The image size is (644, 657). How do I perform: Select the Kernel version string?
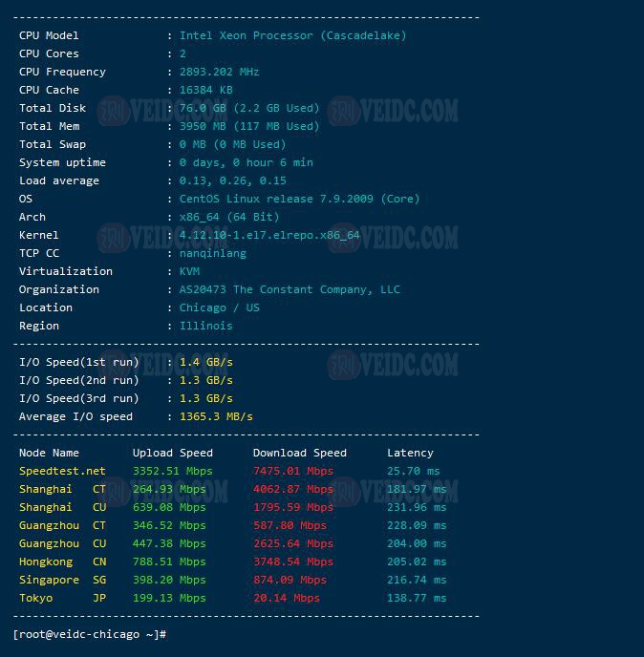pos(269,235)
